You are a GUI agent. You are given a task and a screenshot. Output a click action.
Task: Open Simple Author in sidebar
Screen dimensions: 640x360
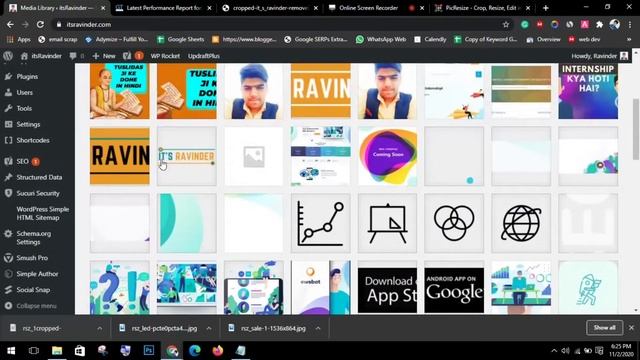point(37,273)
